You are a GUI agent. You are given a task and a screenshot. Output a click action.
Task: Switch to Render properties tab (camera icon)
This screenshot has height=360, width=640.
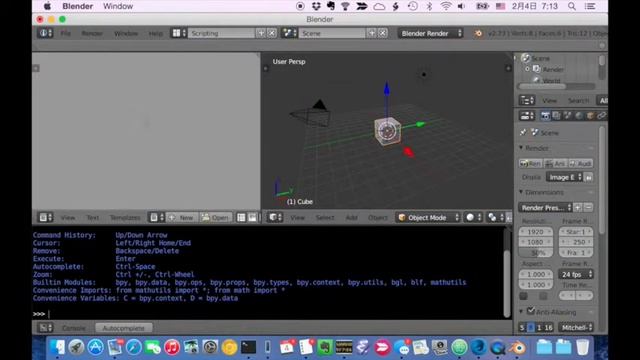point(545,116)
